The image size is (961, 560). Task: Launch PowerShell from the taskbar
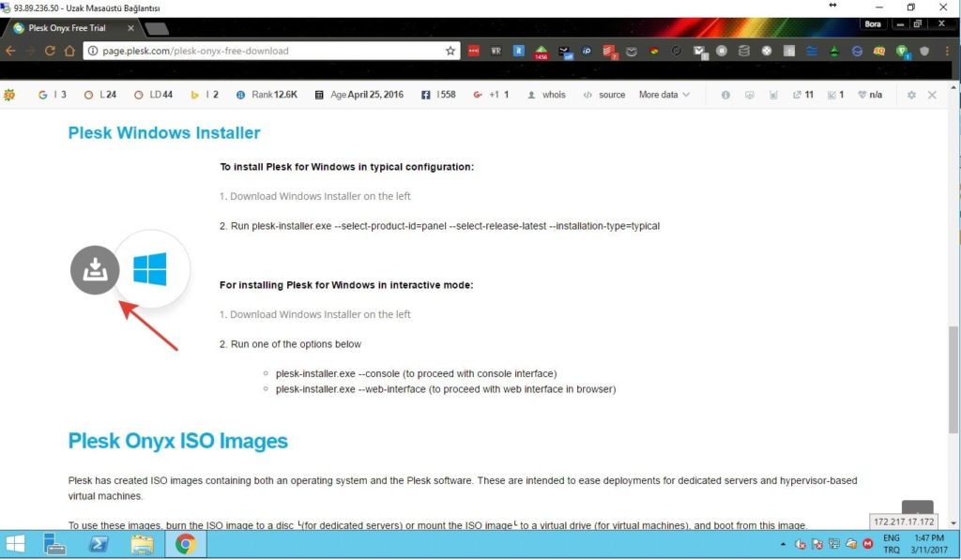coord(99,544)
